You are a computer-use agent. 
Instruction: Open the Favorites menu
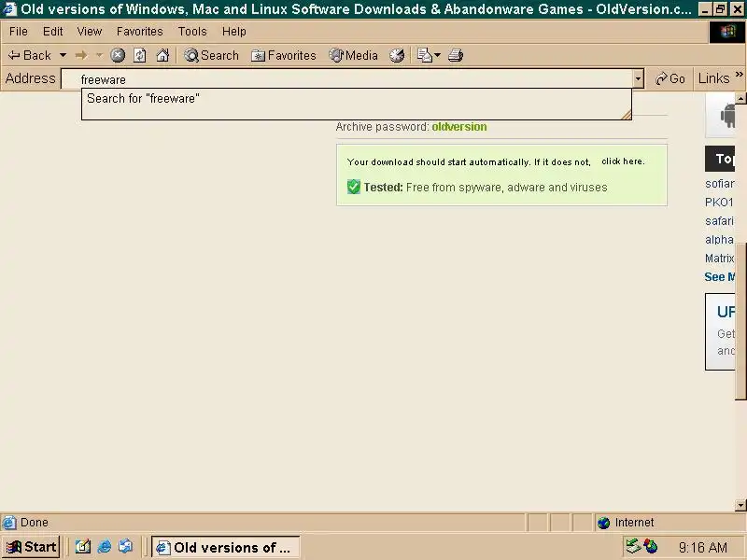click(x=139, y=32)
